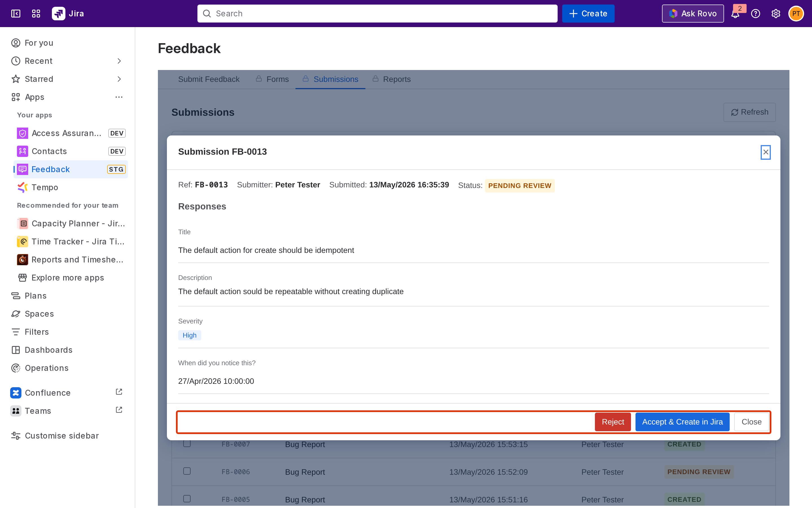Click the Close button in dialog footer

[752, 422]
